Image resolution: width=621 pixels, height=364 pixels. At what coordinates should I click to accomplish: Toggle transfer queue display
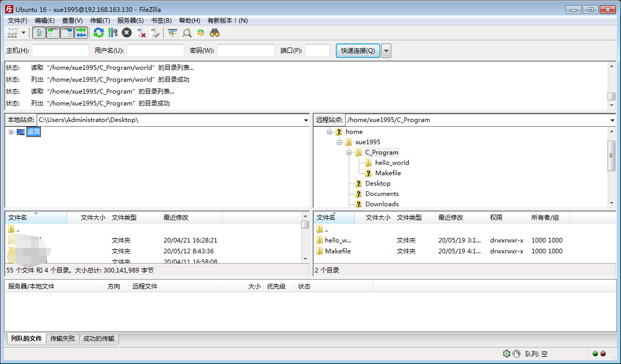coord(81,33)
